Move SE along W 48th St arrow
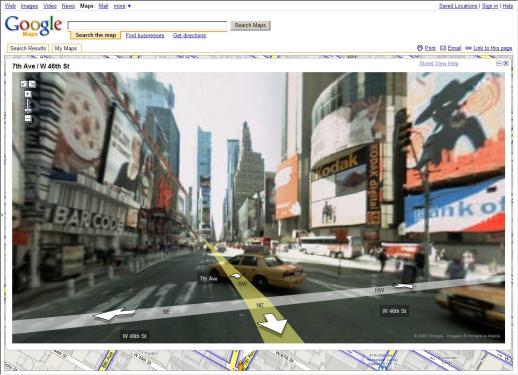This screenshot has width=518, height=375. coord(114,314)
